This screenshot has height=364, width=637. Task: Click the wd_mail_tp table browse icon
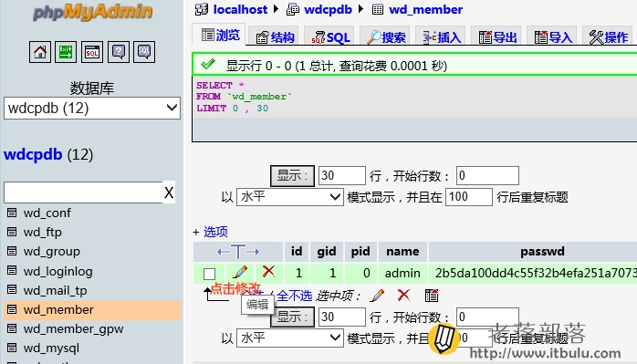click(x=12, y=290)
